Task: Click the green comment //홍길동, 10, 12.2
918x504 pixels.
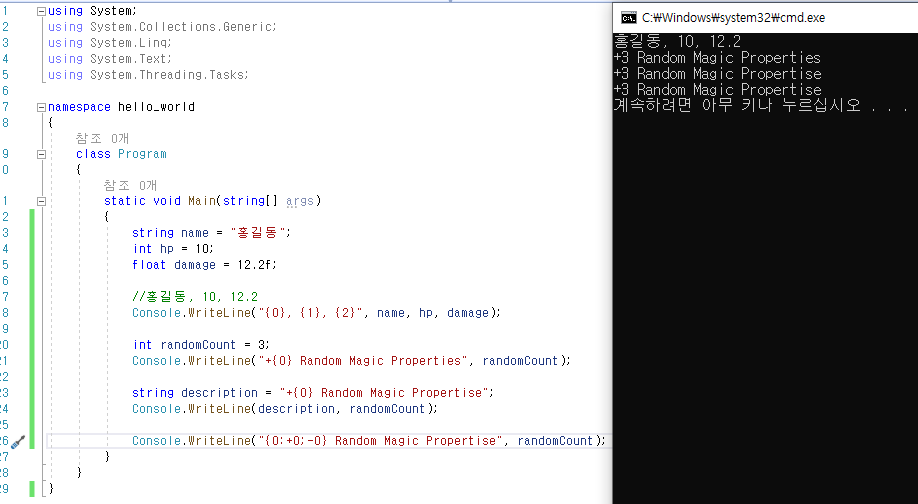Action: pos(195,297)
